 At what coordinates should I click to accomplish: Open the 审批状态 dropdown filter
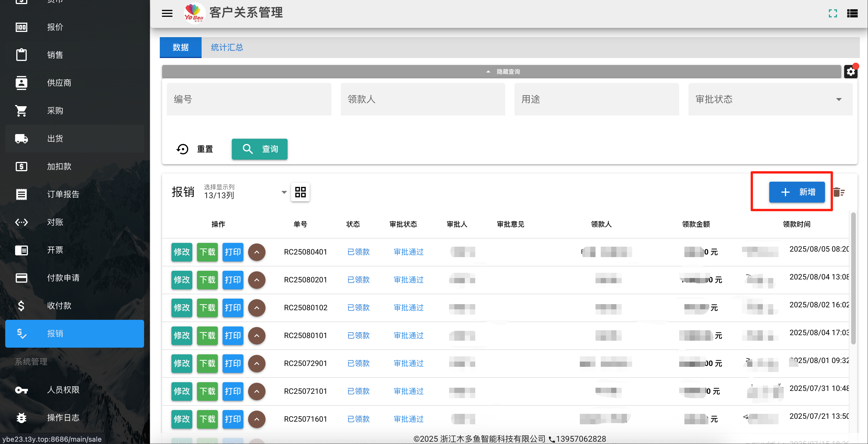(770, 99)
